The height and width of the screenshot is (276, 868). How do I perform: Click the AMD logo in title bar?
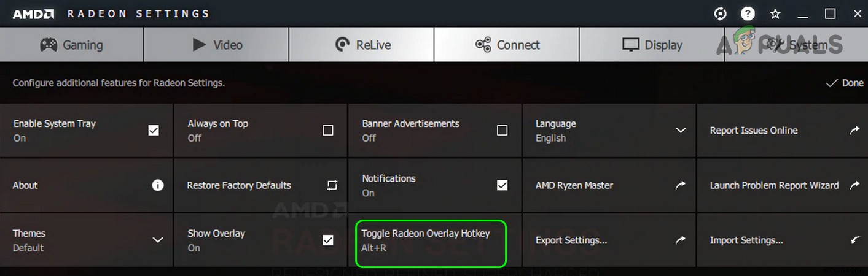pyautogui.click(x=35, y=13)
